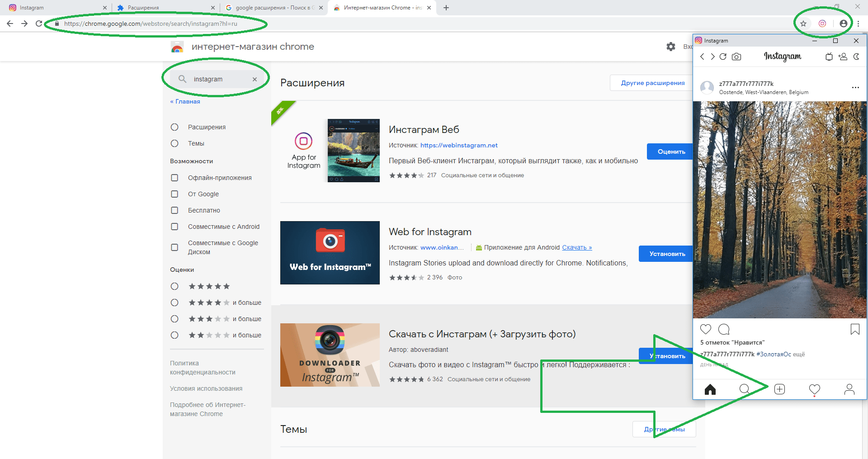This screenshot has width=868, height=459.
Task: Bookmark this page with the star icon
Action: (803, 24)
